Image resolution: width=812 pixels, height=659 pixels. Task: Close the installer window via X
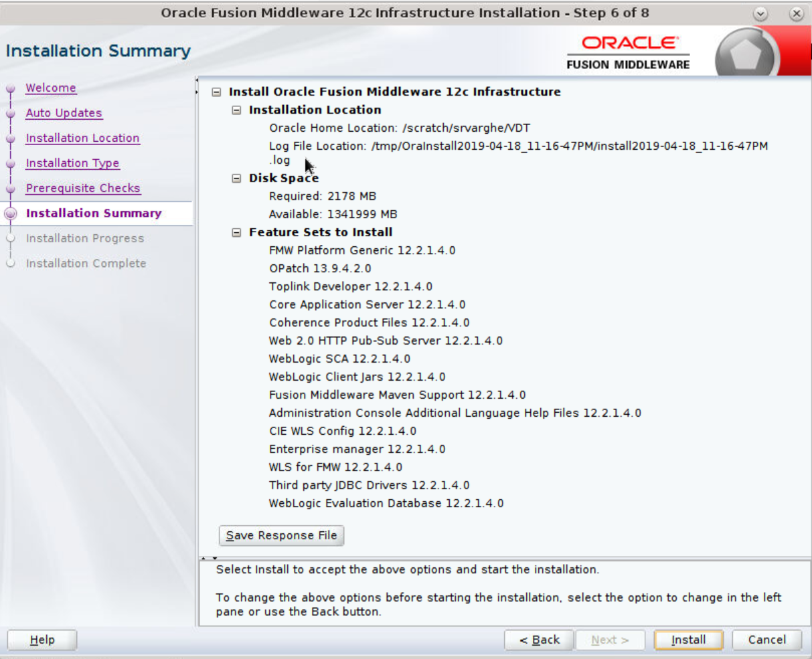coord(796,13)
